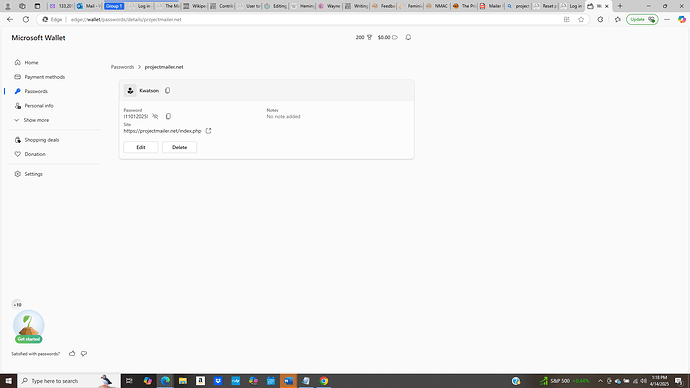Hide the password with eye icon
Viewport: 690px width, 388px height.
pos(155,117)
